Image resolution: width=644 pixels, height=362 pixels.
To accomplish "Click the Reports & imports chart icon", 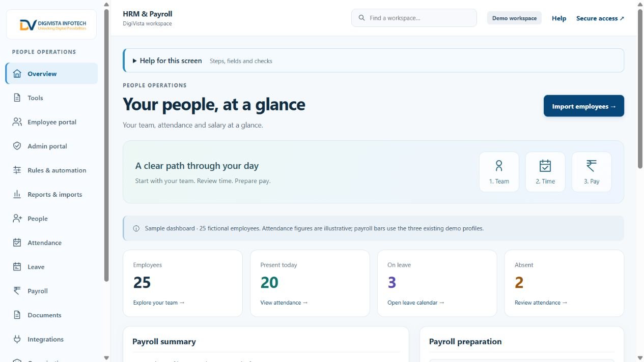I will tap(17, 194).
